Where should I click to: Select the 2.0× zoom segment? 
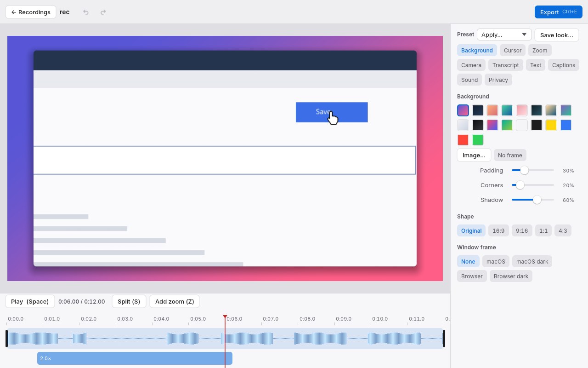tap(135, 358)
